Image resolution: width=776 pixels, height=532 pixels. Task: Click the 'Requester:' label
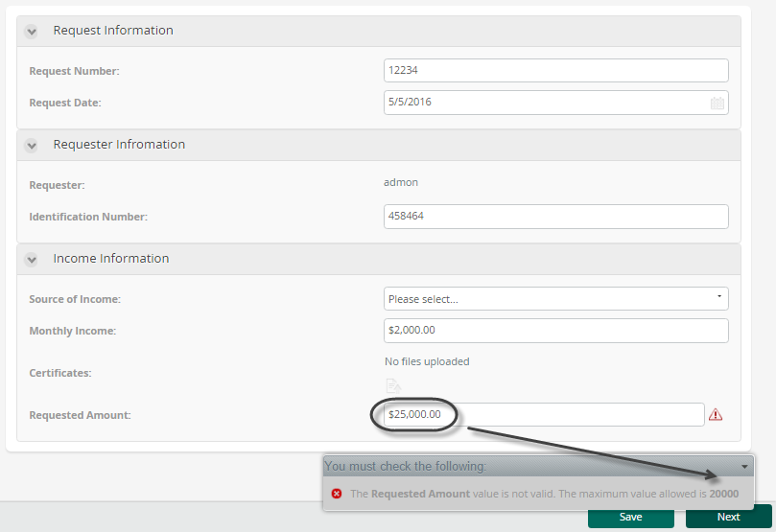[57, 185]
